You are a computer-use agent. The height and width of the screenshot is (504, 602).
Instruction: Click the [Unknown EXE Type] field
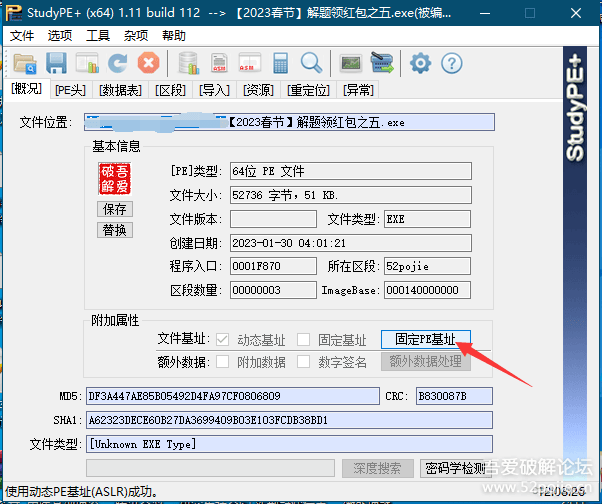pyautogui.click(x=289, y=444)
